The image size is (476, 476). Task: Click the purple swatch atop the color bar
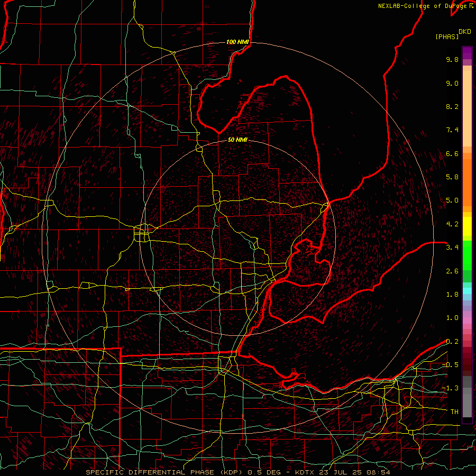pyautogui.click(x=467, y=53)
